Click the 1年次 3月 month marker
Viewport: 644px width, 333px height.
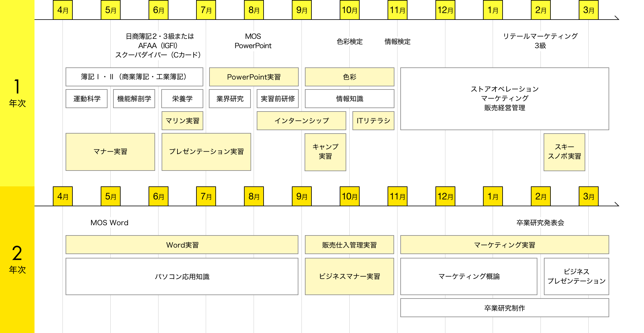(589, 10)
